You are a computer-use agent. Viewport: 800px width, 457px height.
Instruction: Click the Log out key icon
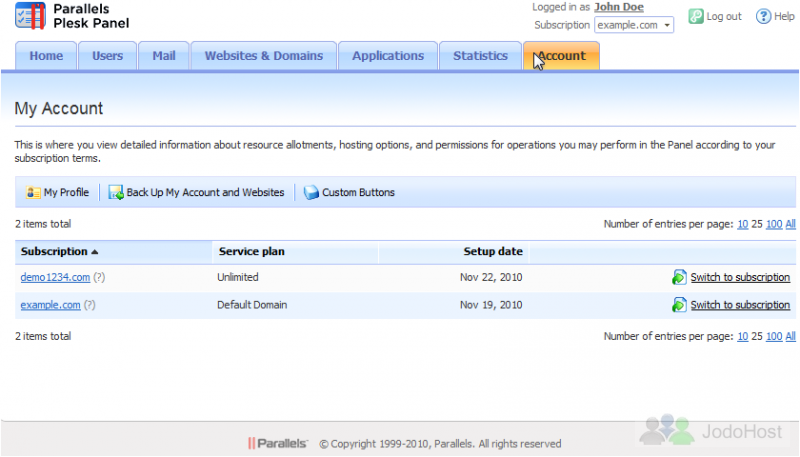point(696,16)
